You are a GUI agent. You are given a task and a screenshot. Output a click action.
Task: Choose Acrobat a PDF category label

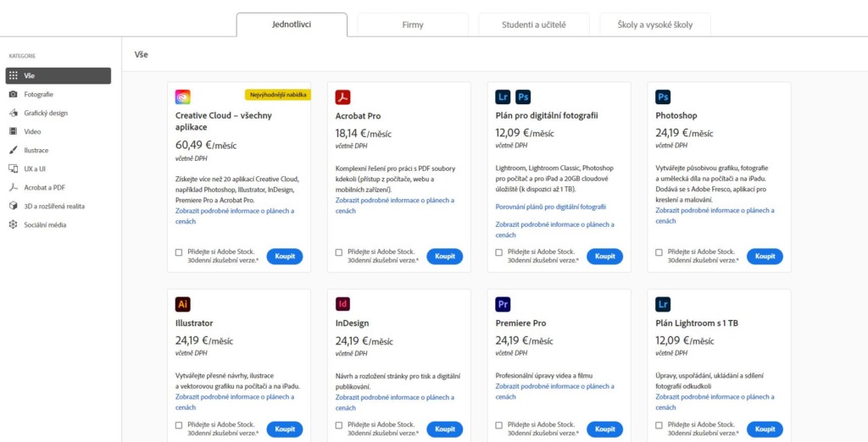tap(45, 187)
